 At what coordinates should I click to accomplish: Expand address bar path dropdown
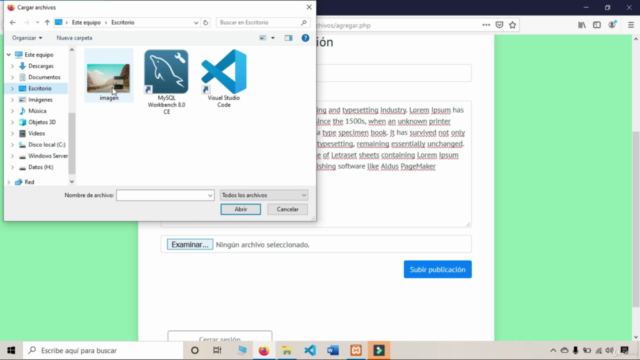[x=196, y=22]
